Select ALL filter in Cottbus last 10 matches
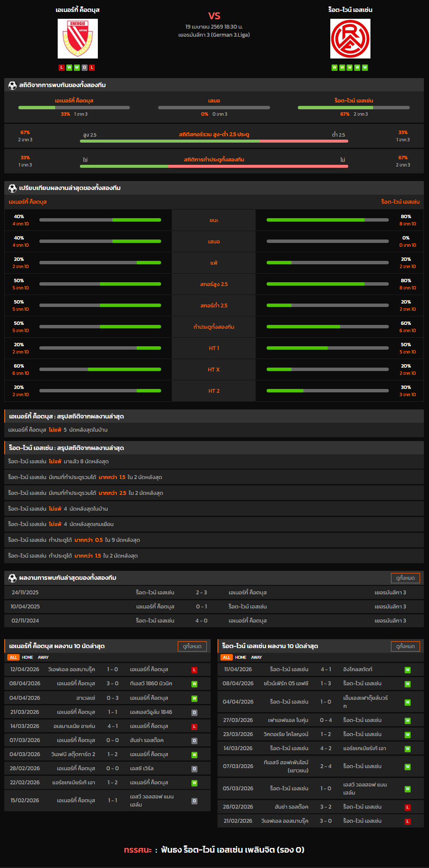429x868 pixels. coord(13,658)
